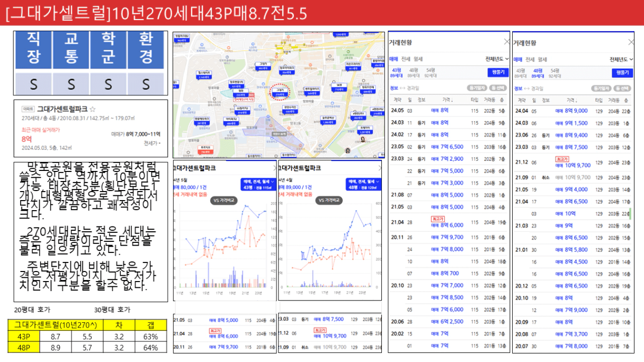Viewport: 644px width, 362px height.
Task: Click 등기일자 in the 48평 거래현황 panel
Action: click(x=601, y=88)
